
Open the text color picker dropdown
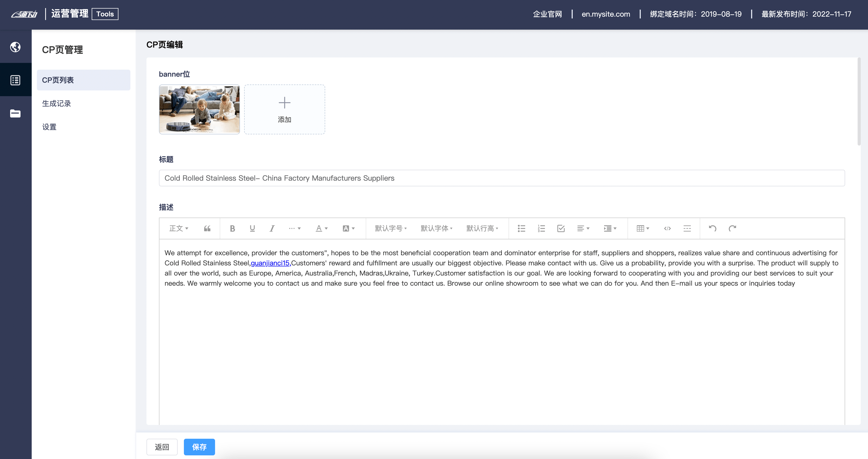(x=322, y=228)
